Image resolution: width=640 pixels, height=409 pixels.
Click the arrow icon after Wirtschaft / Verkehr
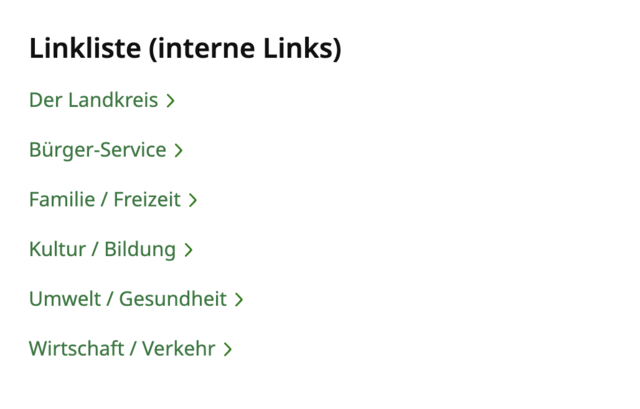[x=228, y=349]
